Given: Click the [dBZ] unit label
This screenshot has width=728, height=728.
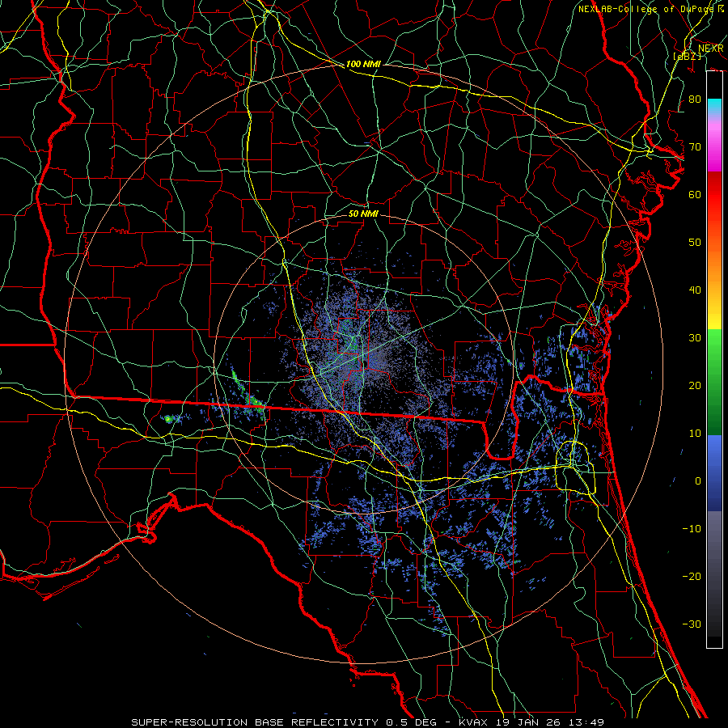Looking at the screenshot, I should tap(687, 56).
